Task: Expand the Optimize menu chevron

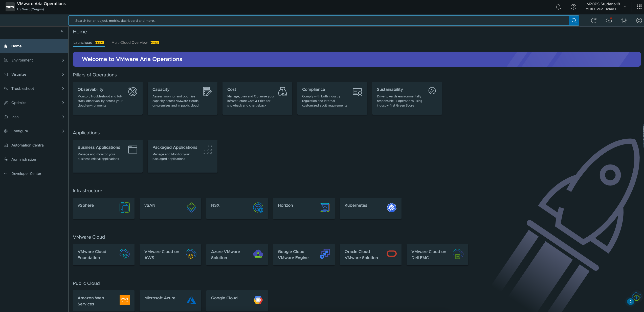Action: pyautogui.click(x=63, y=103)
